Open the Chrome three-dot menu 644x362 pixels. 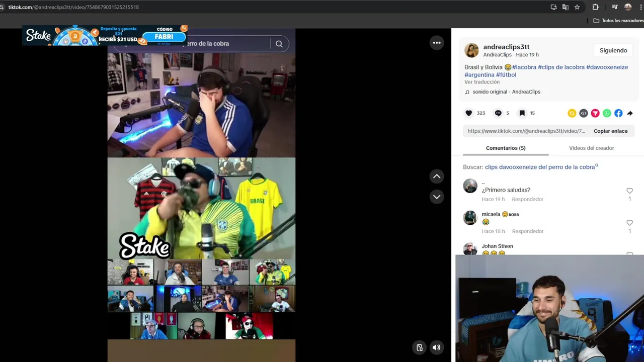(640, 7)
